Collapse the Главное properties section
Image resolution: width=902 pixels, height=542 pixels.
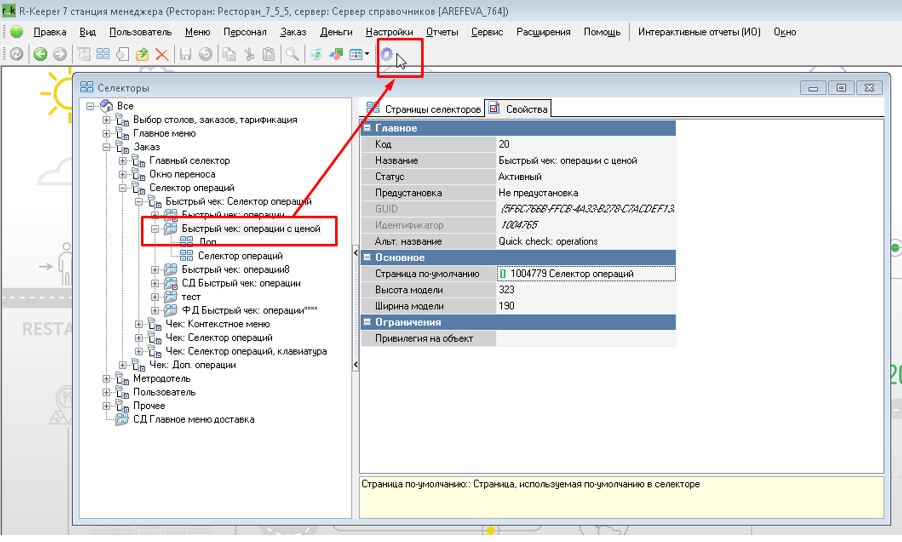point(367,128)
